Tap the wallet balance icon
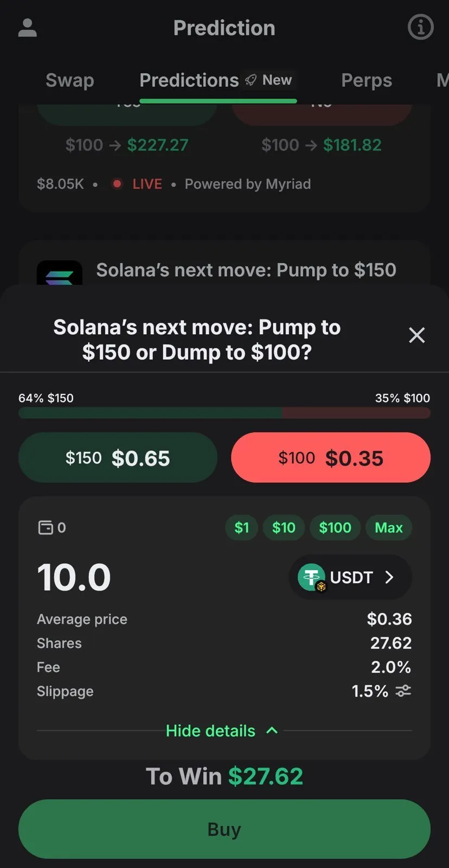The image size is (449, 868). [x=46, y=527]
